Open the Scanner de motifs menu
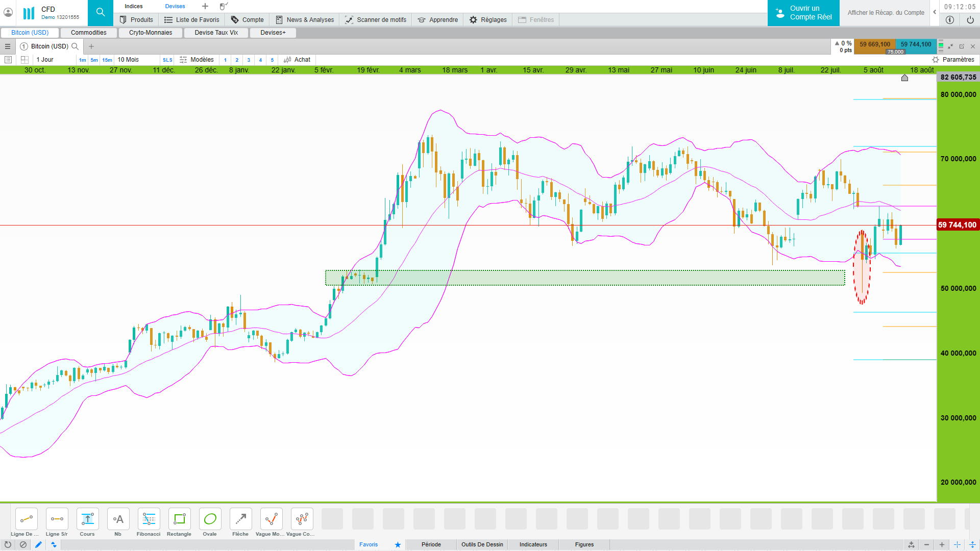Screen dimensions: 980x551 (x=376, y=20)
